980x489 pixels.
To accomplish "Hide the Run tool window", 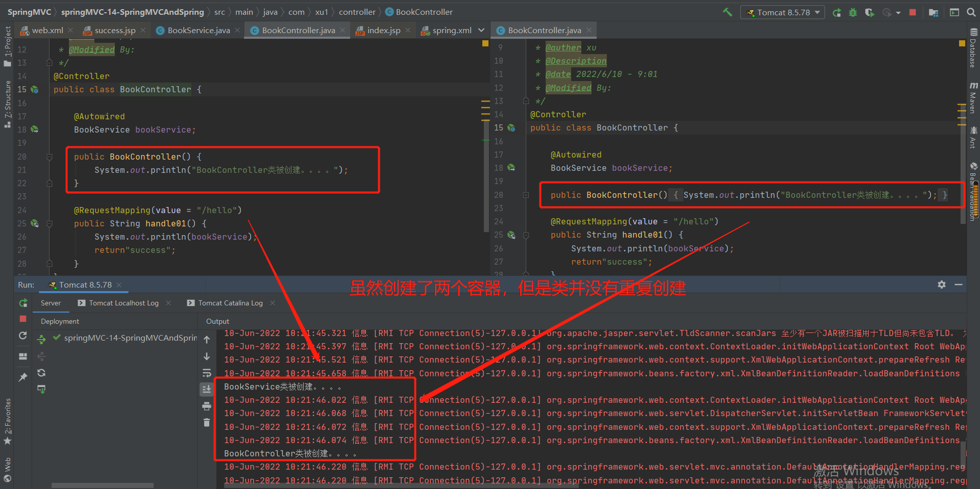I will coord(959,285).
